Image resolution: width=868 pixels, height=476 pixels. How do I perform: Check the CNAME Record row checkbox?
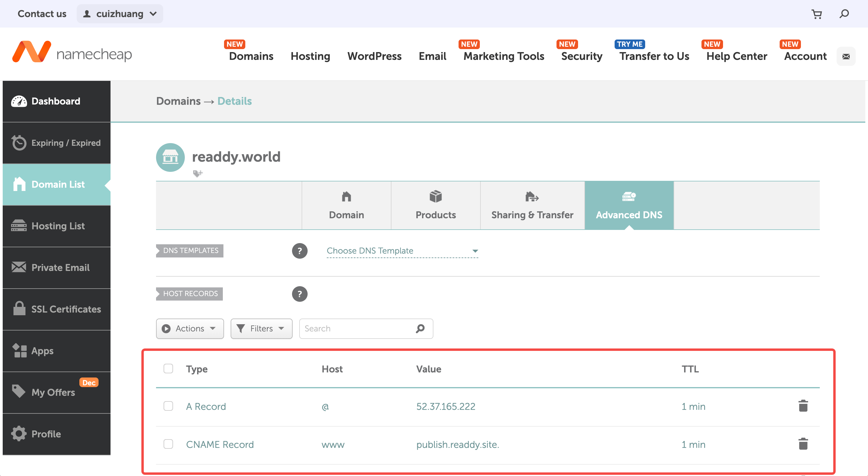[168, 444]
